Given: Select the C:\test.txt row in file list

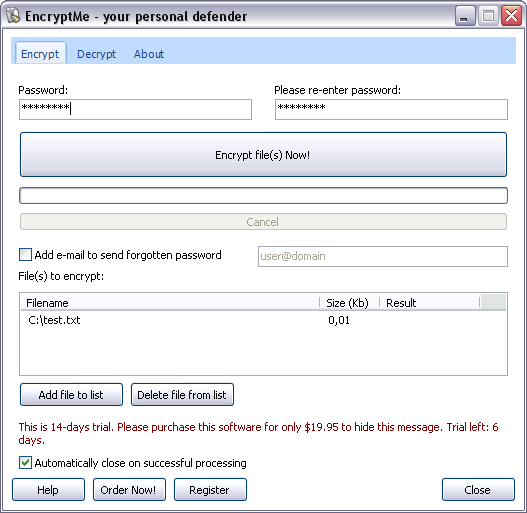Looking at the screenshot, I should pyautogui.click(x=263, y=320).
